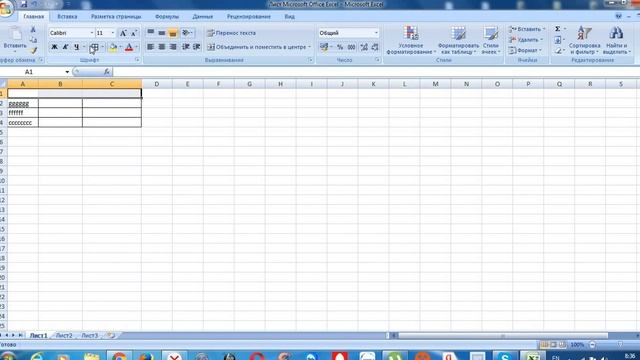Increase font size with large A icon
Image resolution: width=640 pixels, height=360 pixels.
pyautogui.click(x=123, y=33)
